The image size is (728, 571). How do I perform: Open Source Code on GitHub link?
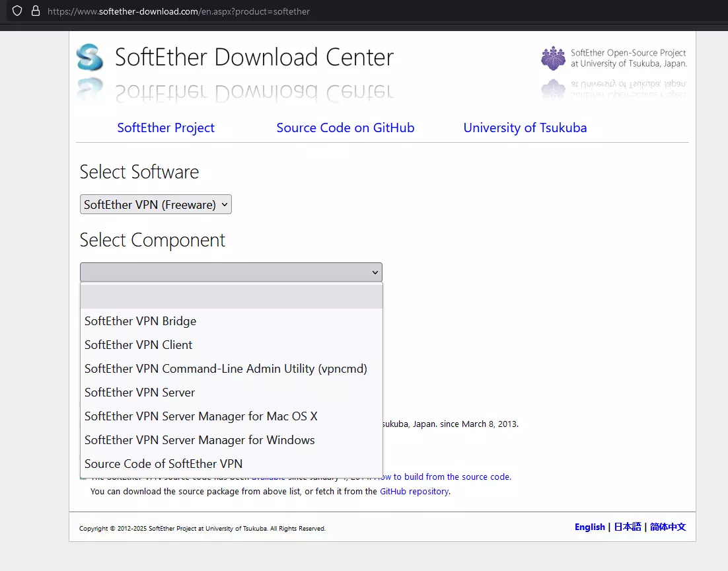tap(346, 128)
